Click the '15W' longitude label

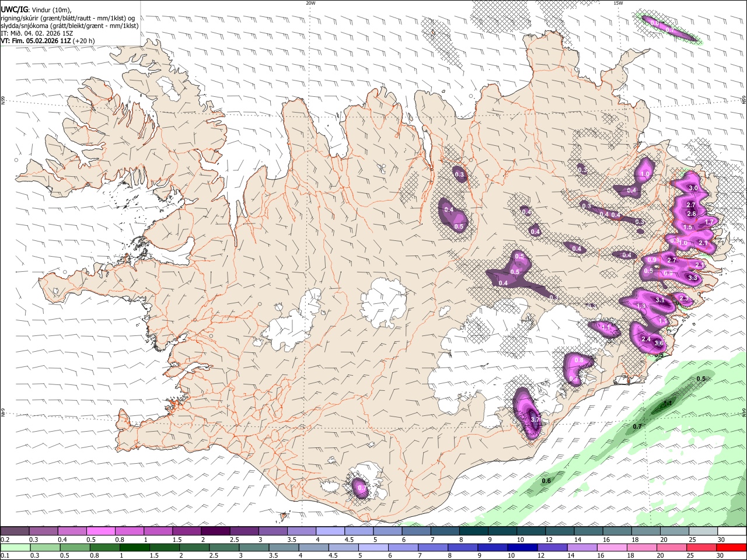(x=617, y=3)
